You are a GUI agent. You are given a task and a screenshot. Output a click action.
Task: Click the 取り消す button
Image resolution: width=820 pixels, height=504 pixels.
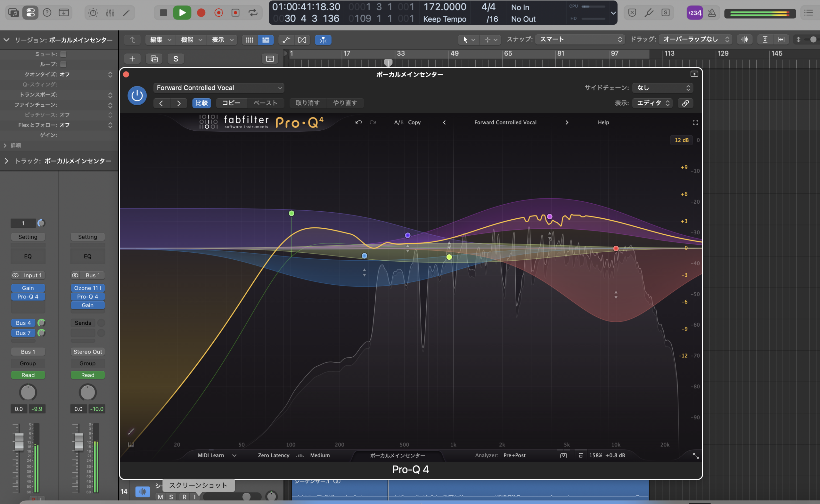tap(307, 103)
